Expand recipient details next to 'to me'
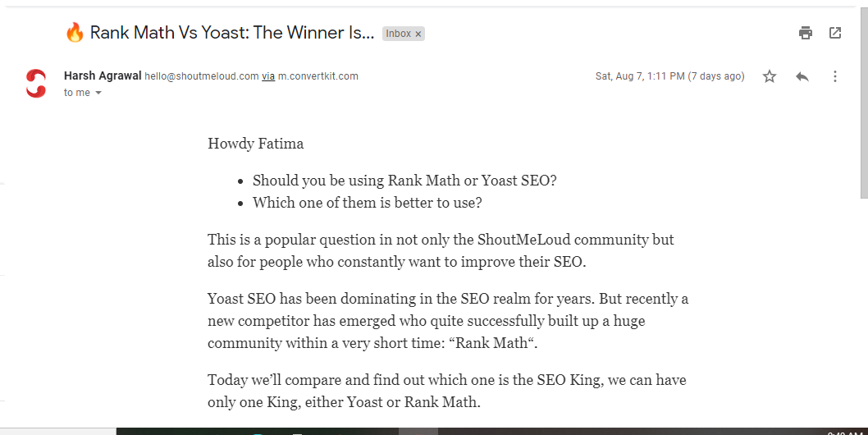Screen dimensions: 868x435 point(98,93)
